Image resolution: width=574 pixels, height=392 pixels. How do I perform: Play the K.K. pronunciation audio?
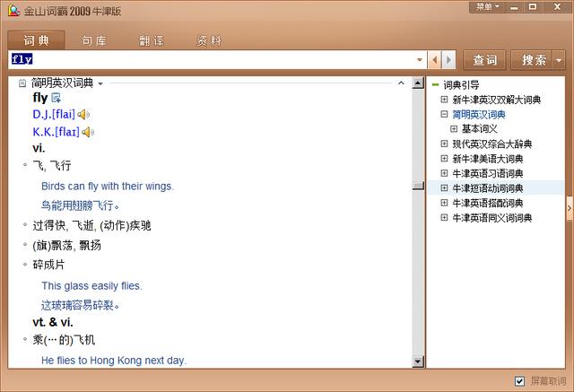88,132
